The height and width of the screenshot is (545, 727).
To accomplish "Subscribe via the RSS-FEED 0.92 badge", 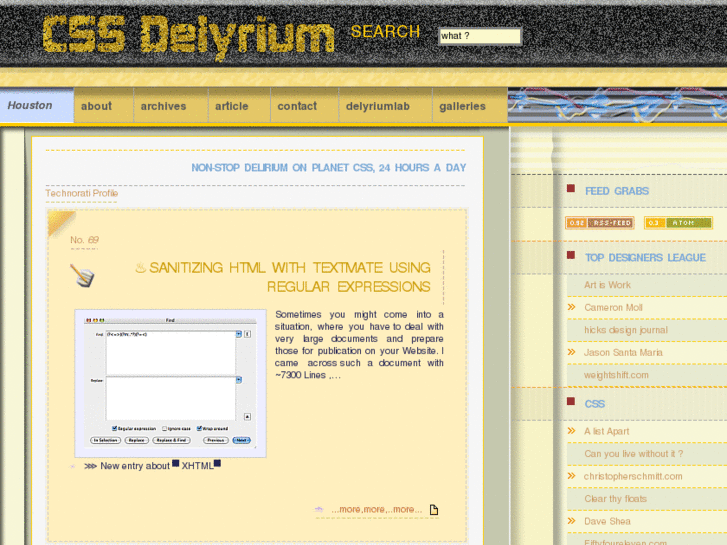I will tap(599, 223).
